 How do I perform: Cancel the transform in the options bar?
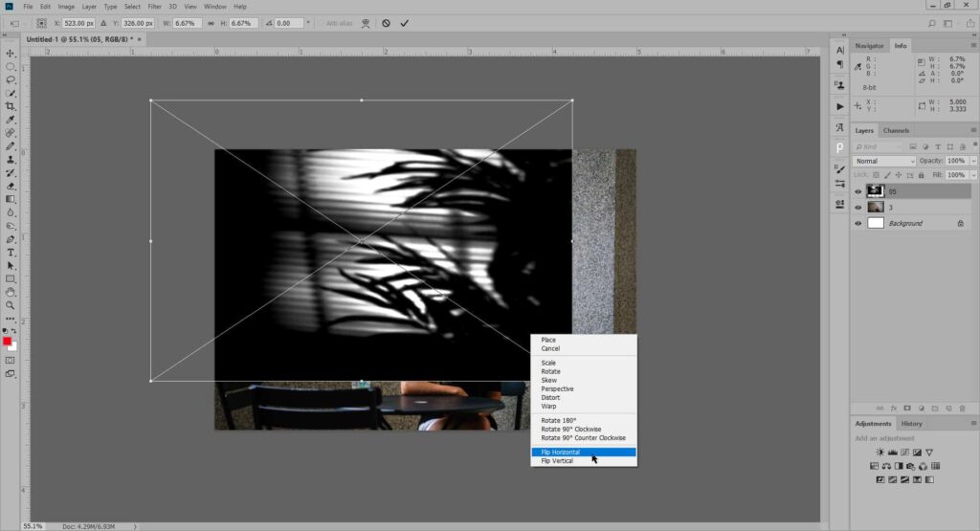(386, 23)
